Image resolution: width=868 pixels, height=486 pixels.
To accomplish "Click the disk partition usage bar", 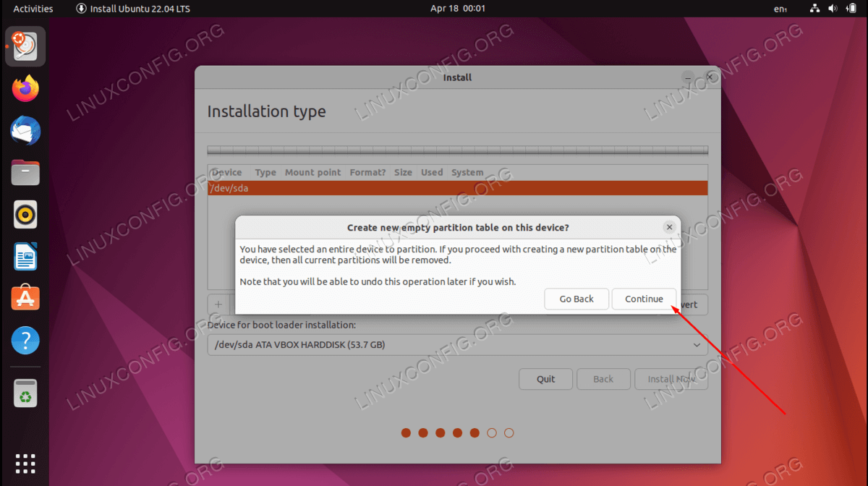I will pos(458,150).
